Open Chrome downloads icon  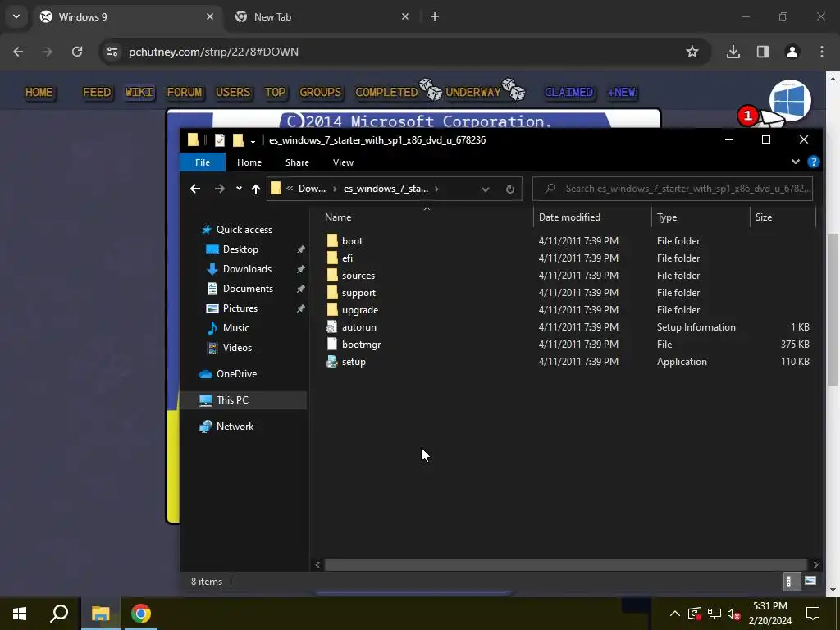tap(733, 52)
